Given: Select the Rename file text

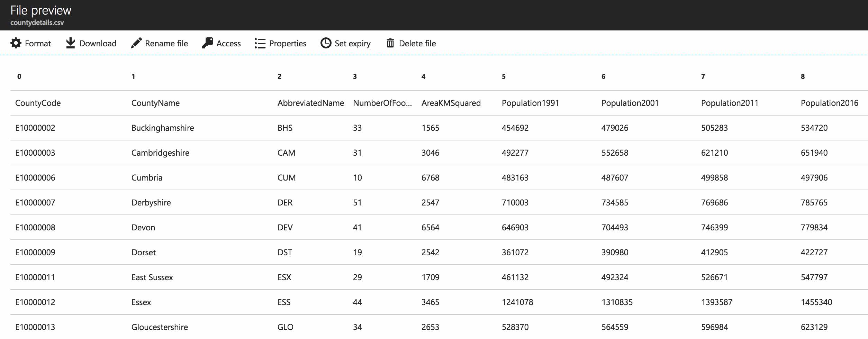Looking at the screenshot, I should [x=166, y=44].
